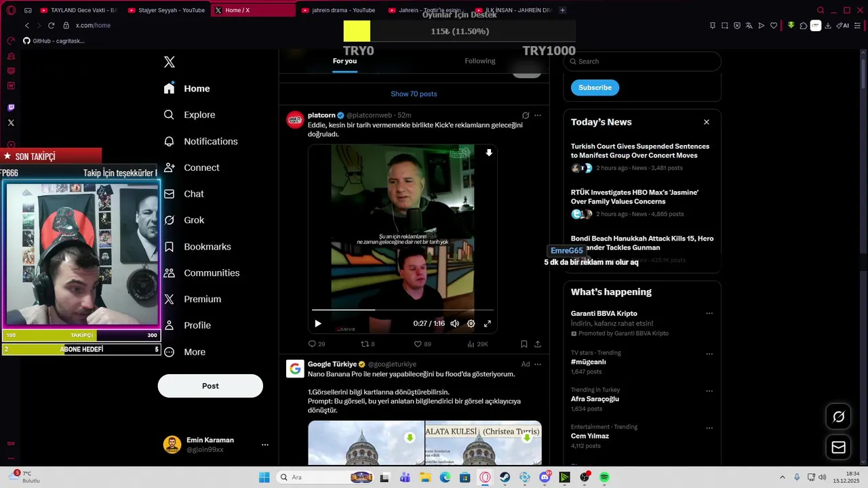Like the platcorn post
The width and height of the screenshot is (868, 488).
click(422, 344)
